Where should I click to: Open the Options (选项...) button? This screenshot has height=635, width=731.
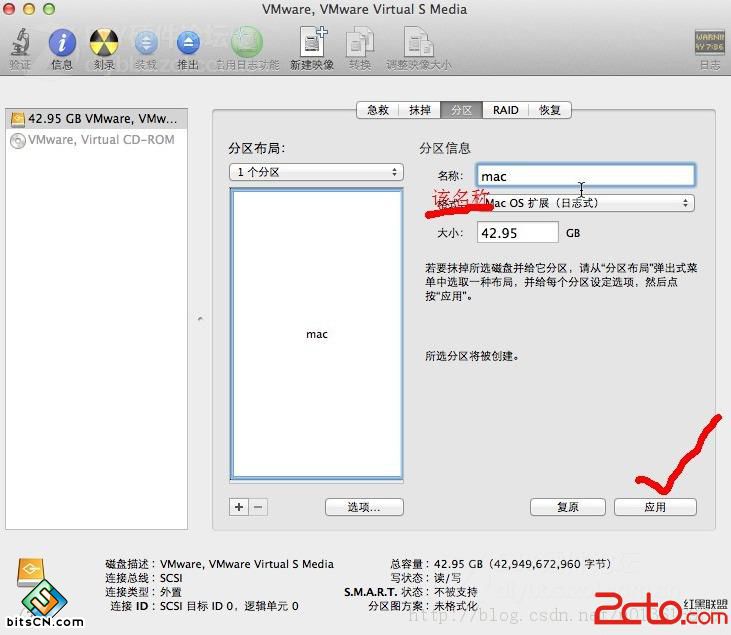[x=364, y=507]
